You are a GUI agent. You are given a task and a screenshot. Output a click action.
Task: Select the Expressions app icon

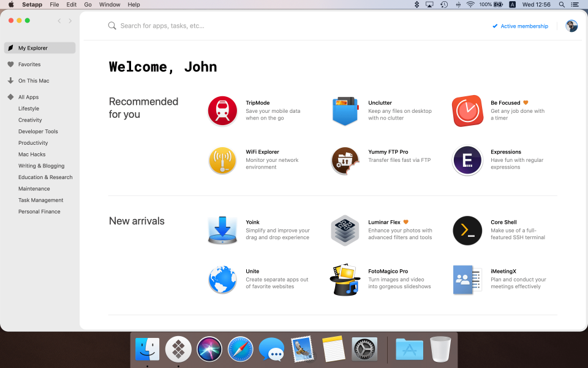pos(467,159)
